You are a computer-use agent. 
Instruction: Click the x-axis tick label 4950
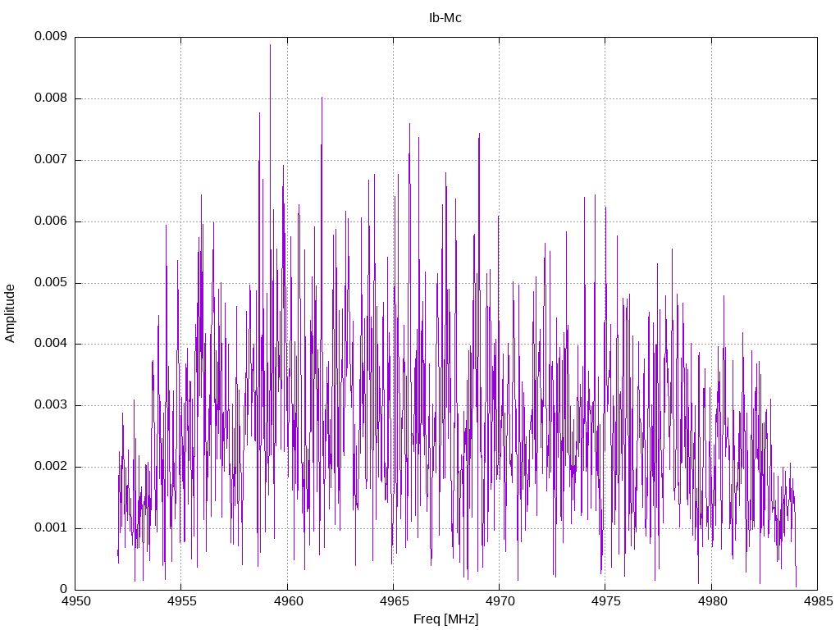pos(75,601)
